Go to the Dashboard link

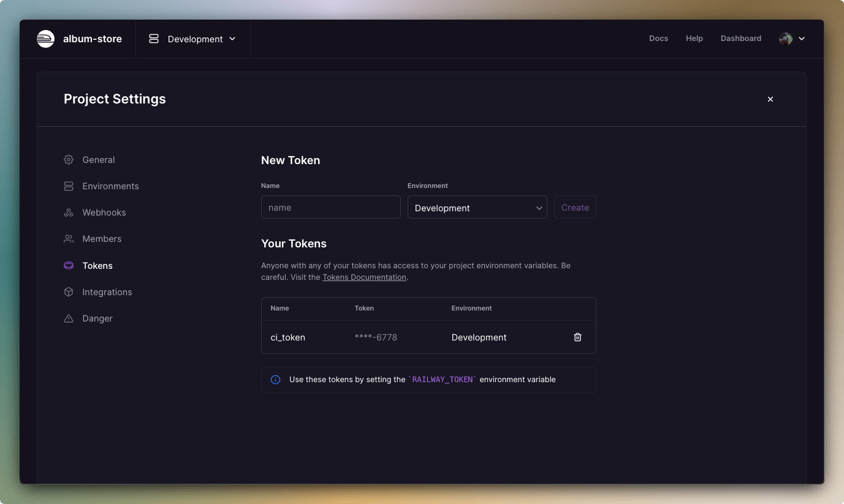(740, 39)
